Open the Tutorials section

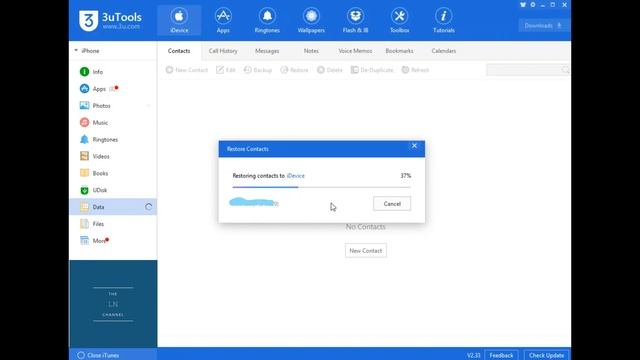[x=443, y=20]
